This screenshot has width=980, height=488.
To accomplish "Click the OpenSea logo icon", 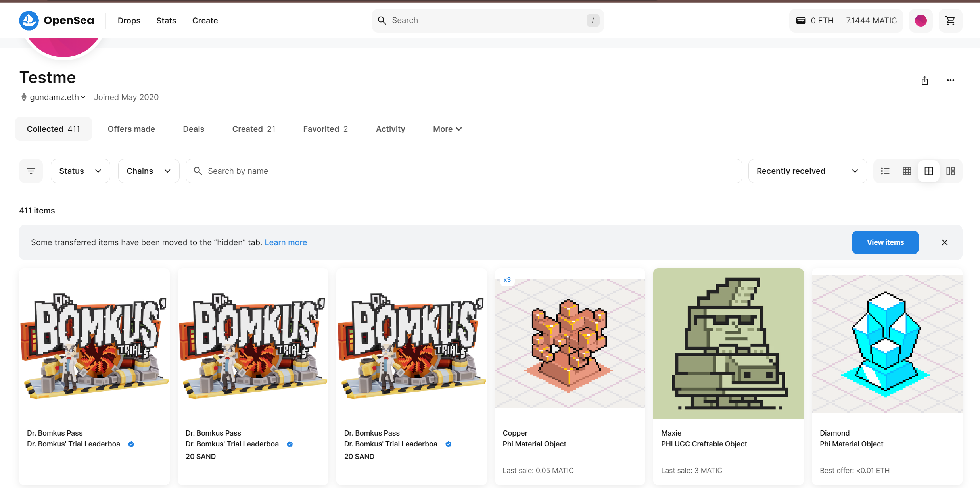I will pos(29,20).
